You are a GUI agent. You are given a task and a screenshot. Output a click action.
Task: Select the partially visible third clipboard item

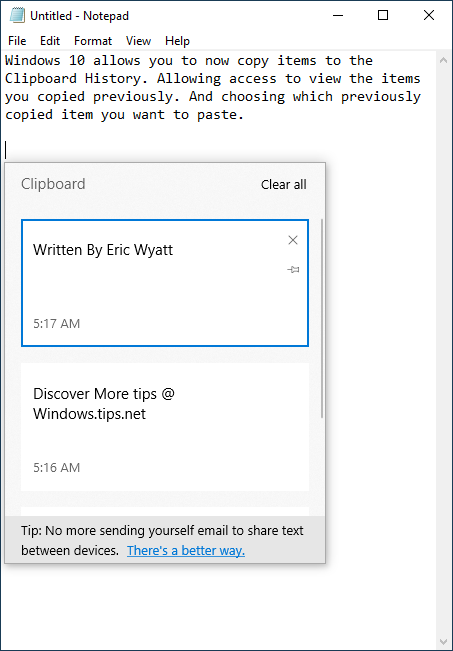(x=165, y=512)
